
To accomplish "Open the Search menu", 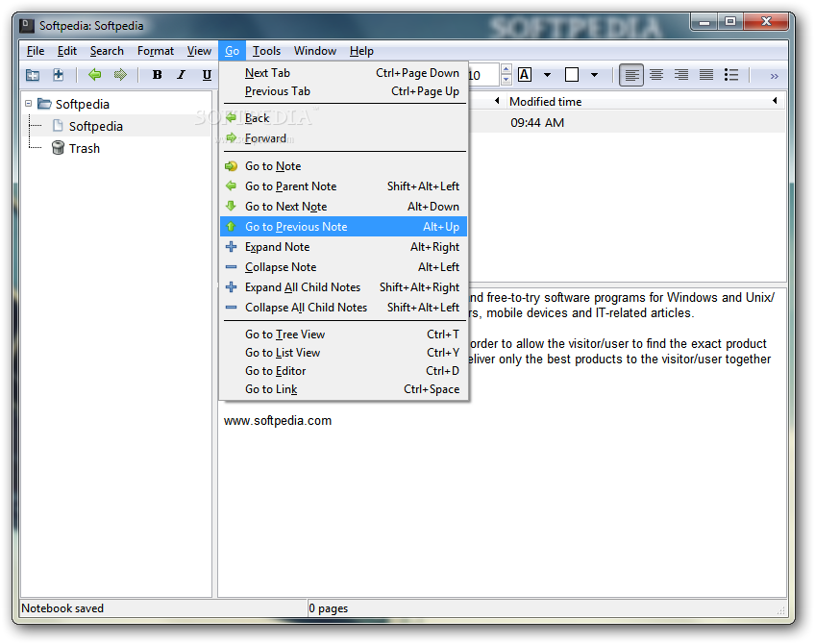I will pos(107,51).
